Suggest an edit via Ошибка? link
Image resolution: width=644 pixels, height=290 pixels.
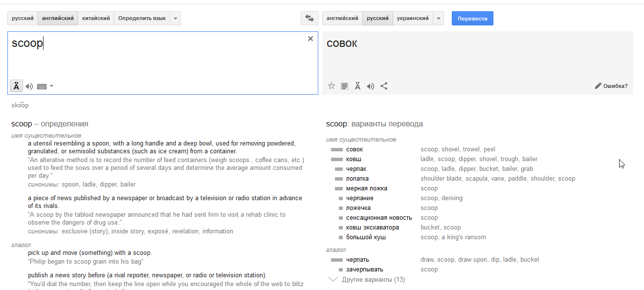tap(611, 86)
